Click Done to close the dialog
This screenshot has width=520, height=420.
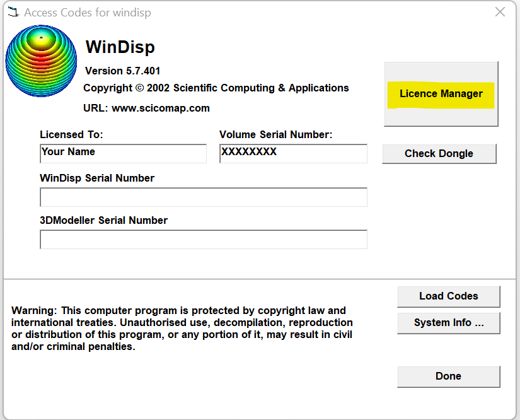coord(448,376)
